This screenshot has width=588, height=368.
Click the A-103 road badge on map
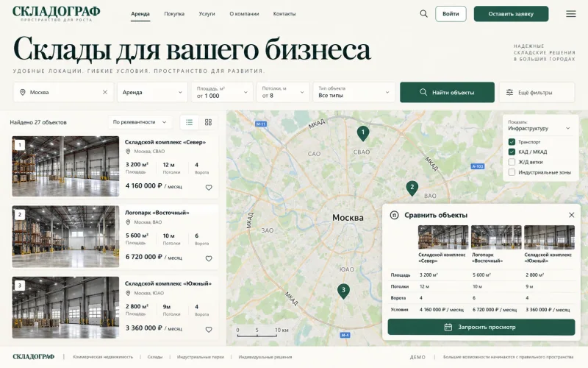478,166
